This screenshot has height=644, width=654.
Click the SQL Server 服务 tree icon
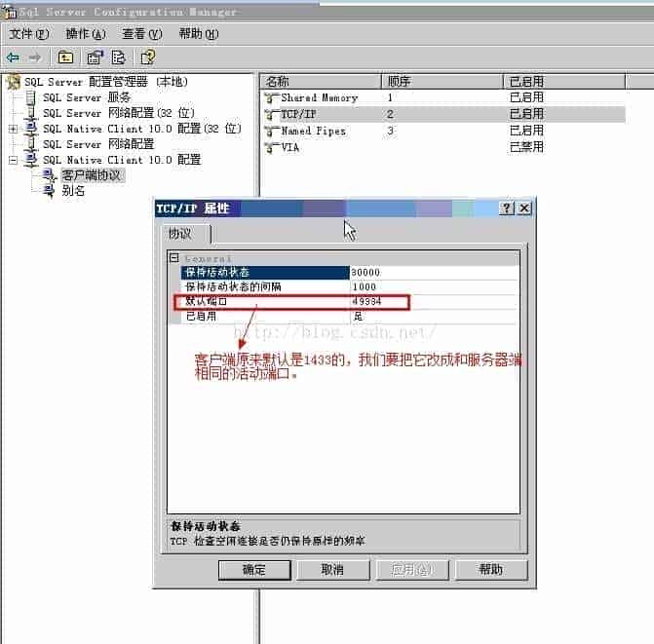click(x=31, y=97)
